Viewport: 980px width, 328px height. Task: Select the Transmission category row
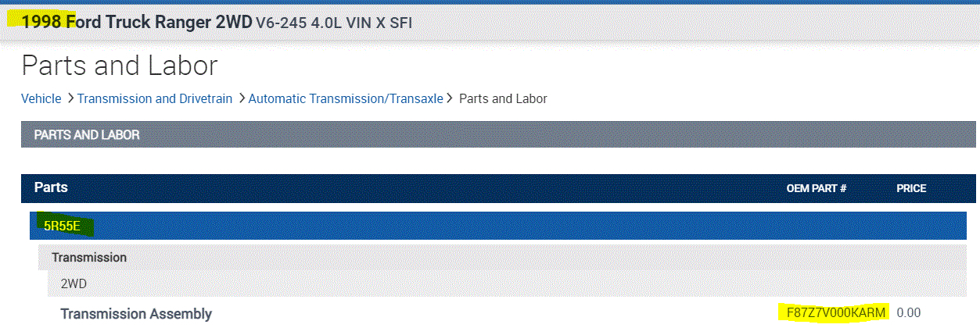89,257
